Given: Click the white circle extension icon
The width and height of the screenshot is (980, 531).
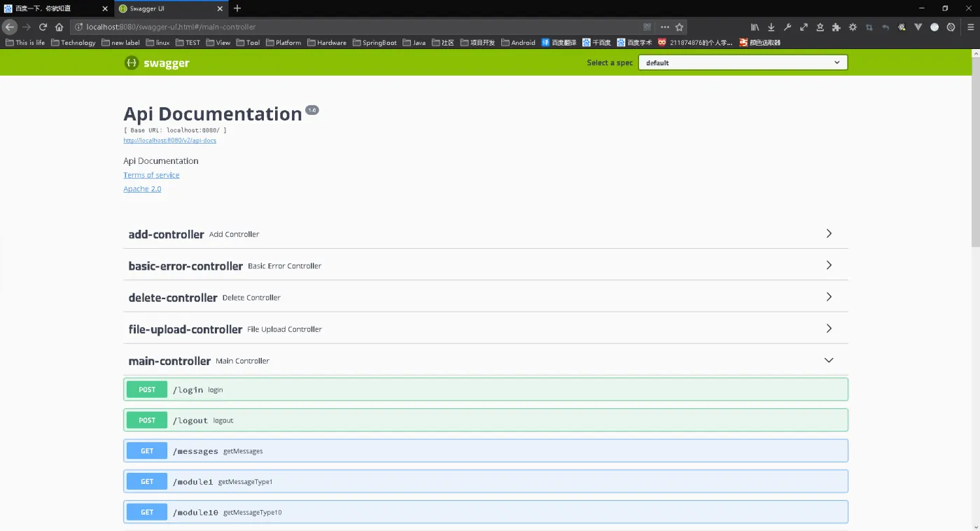Looking at the screenshot, I should pos(934,27).
